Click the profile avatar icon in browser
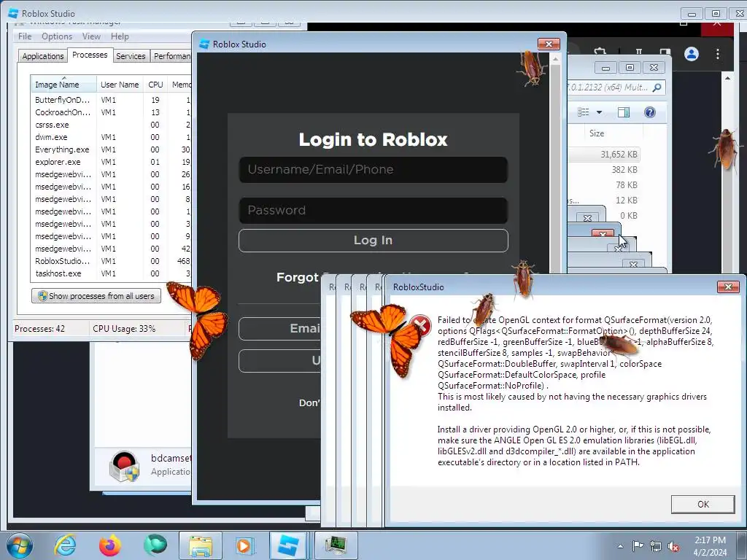 click(x=692, y=54)
